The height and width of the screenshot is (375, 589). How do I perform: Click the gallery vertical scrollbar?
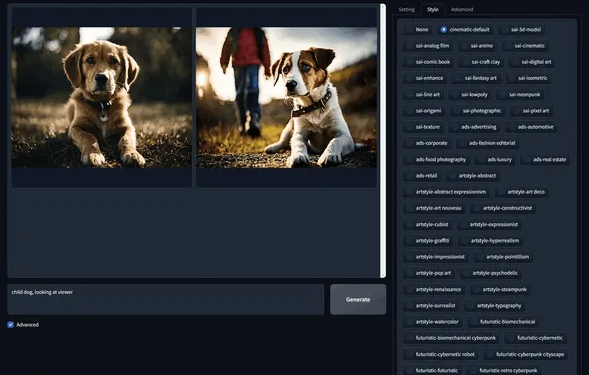coord(383,141)
